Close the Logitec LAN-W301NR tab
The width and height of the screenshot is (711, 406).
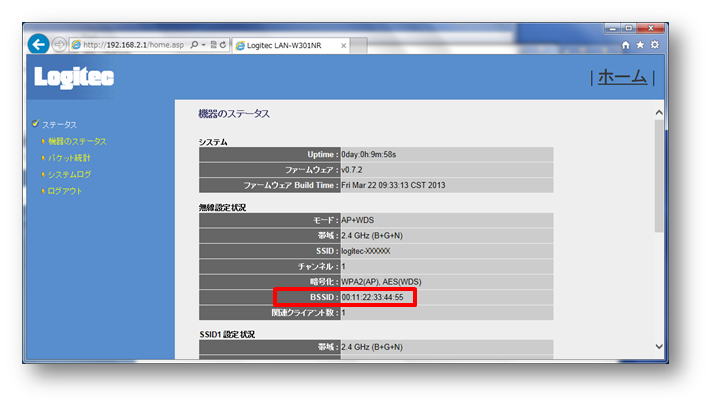tap(344, 45)
